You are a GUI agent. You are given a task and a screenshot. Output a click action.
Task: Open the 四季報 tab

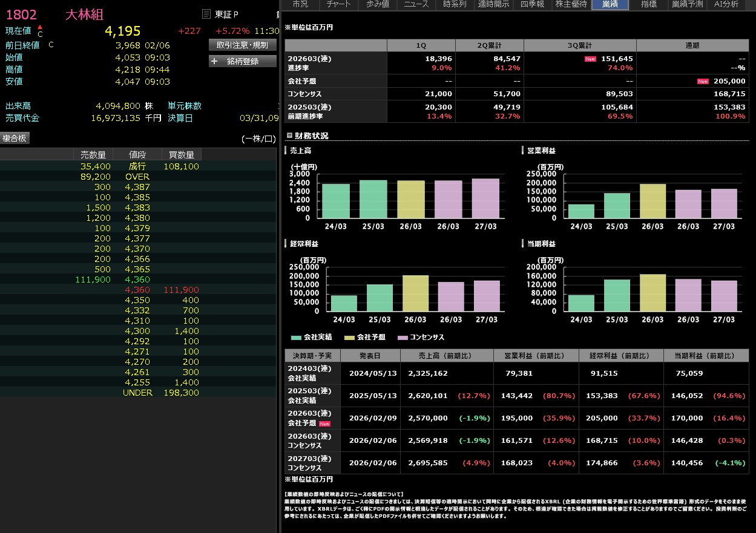point(533,4)
